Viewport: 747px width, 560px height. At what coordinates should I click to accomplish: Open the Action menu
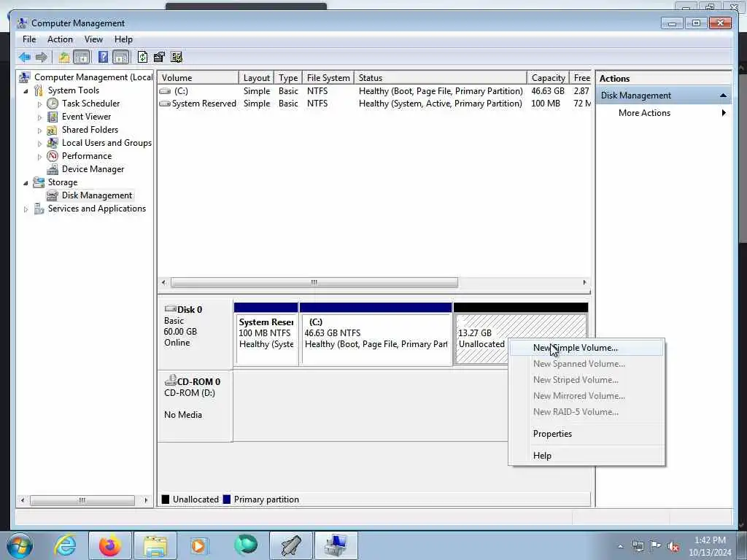[x=60, y=39]
